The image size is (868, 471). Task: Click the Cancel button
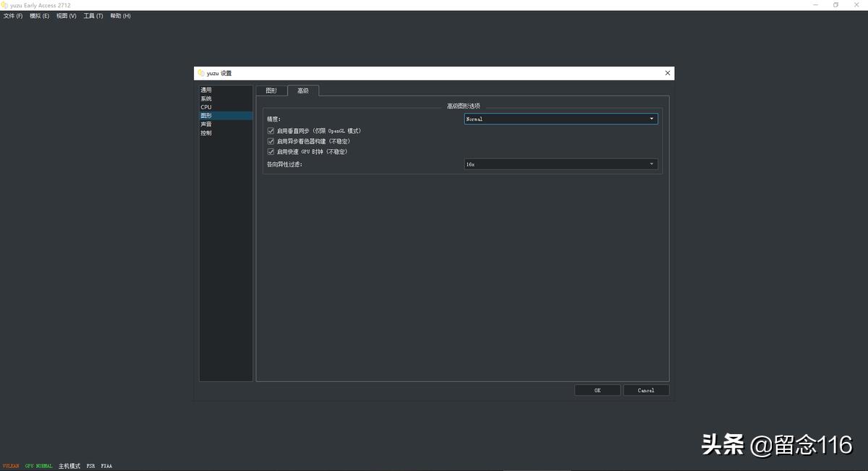pyautogui.click(x=646, y=390)
